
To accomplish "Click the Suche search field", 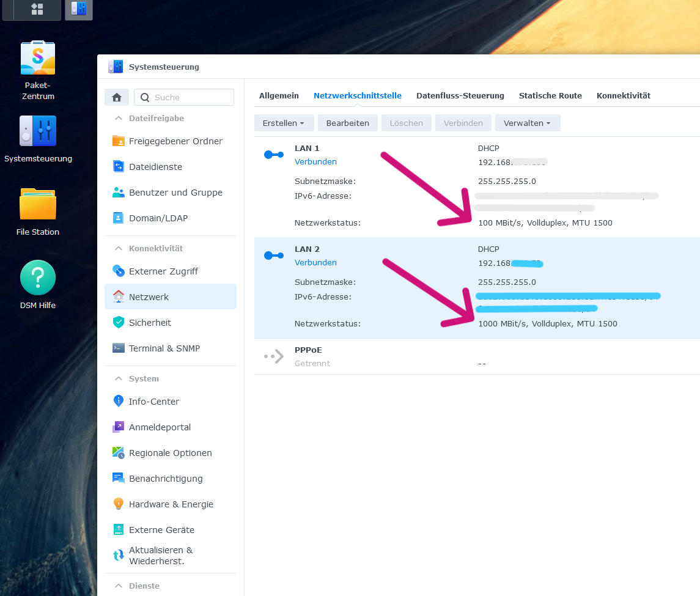I will 184,97.
